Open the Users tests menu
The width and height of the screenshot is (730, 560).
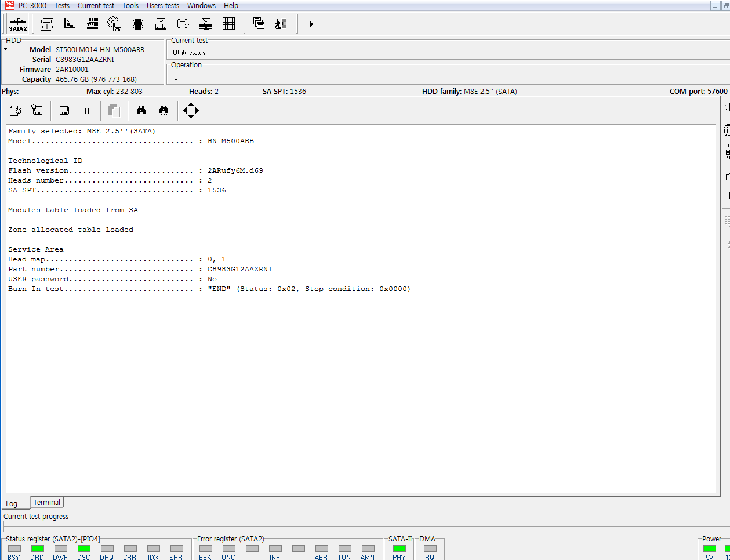point(163,5)
